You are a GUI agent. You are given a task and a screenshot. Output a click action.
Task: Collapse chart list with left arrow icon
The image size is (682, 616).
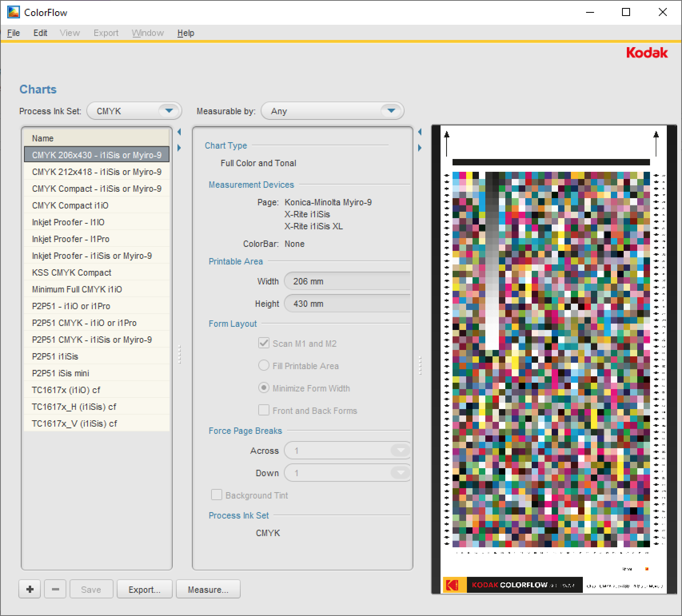(179, 132)
